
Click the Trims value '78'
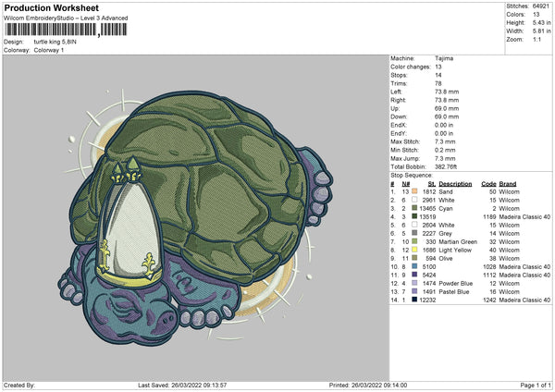click(x=438, y=83)
